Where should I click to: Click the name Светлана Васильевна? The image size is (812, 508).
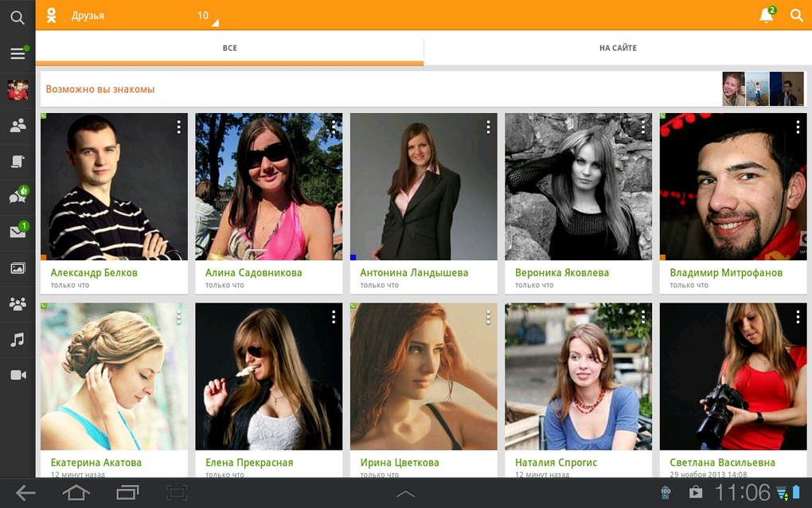click(722, 463)
